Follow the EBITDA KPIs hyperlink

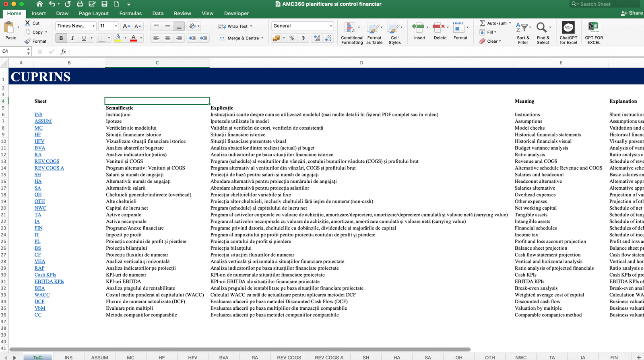point(49,281)
